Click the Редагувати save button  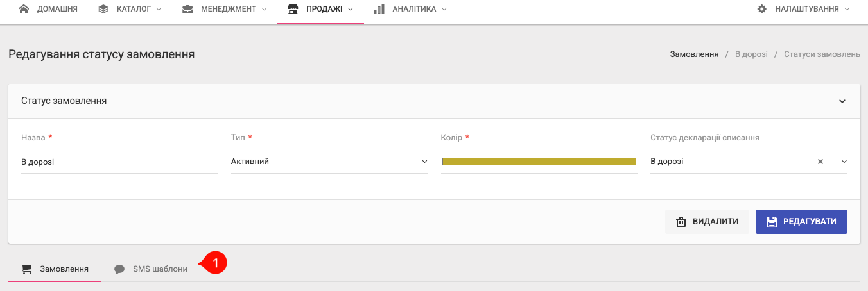coord(801,222)
